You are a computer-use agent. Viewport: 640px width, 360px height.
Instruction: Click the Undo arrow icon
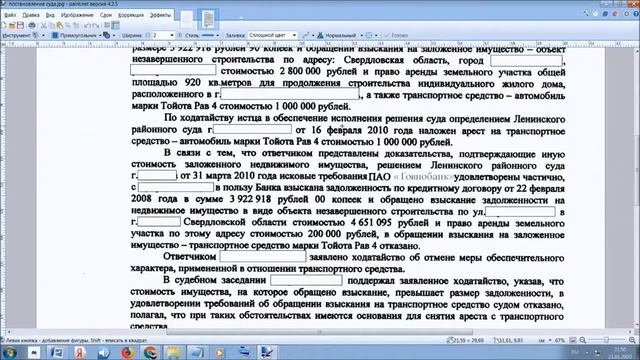tap(87, 25)
